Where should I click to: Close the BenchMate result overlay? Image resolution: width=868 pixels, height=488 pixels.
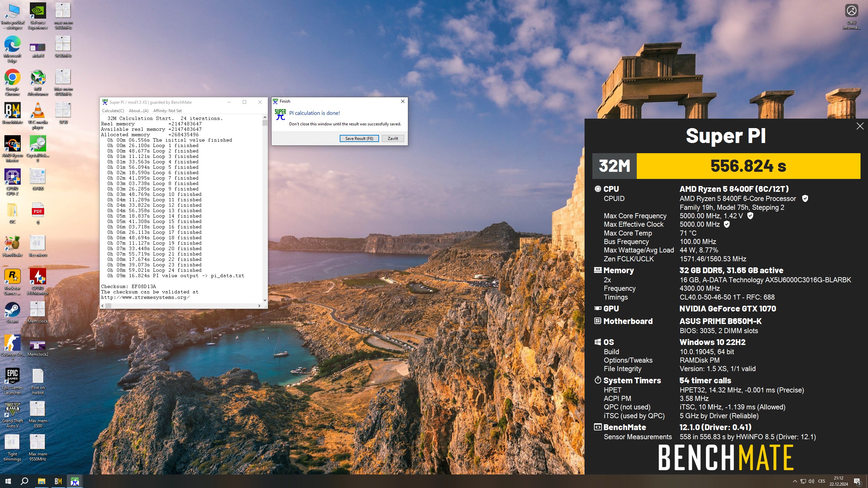point(860,126)
